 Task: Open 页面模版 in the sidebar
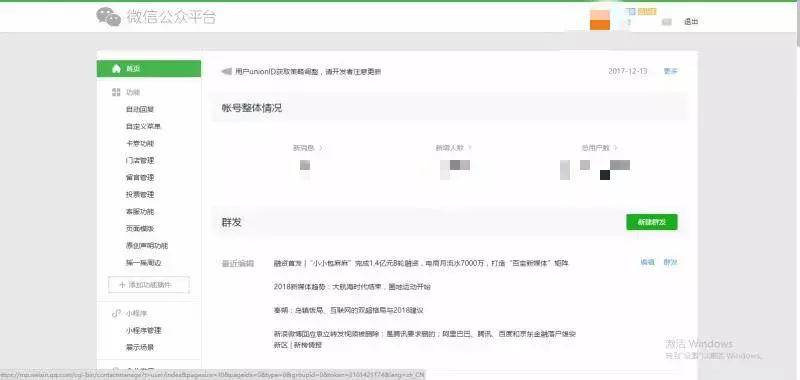(140, 229)
